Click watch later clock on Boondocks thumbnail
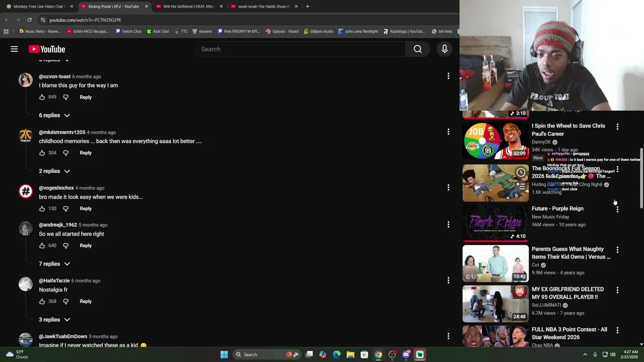 click(521, 173)
